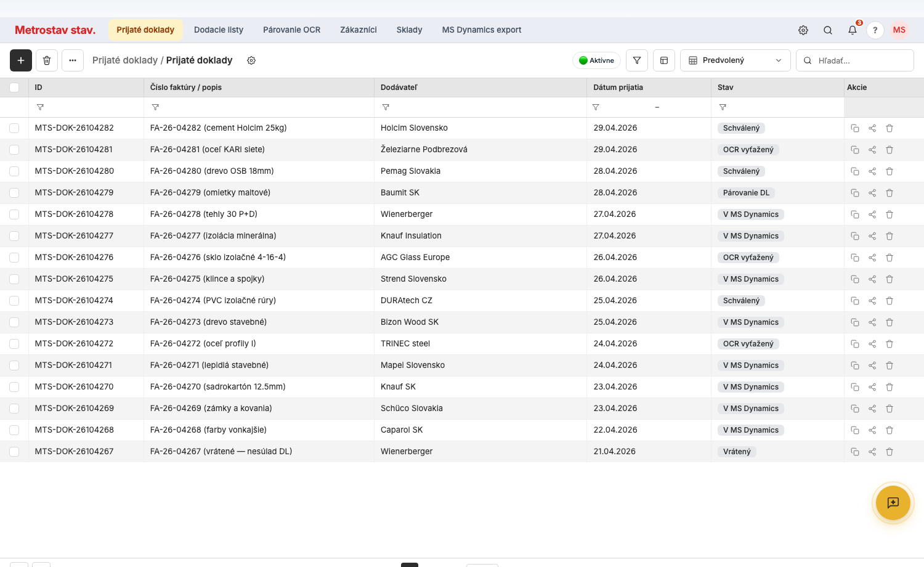Select checkbox for MTS-DOK-26104277
Screen dimensions: 924x567
click(14, 236)
